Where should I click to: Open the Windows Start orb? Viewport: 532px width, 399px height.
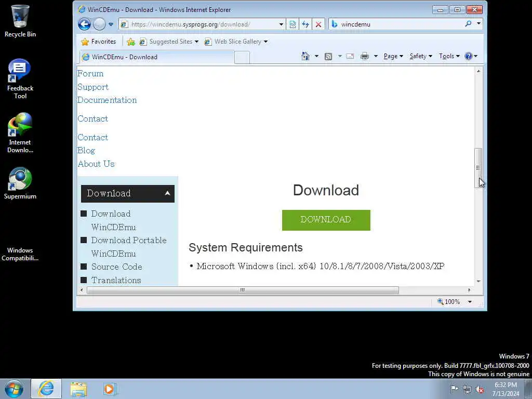tap(14, 389)
